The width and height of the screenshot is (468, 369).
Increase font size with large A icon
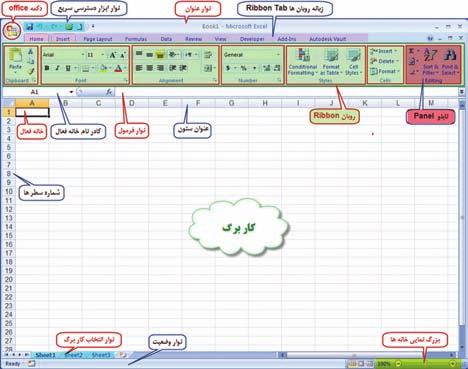(113, 55)
